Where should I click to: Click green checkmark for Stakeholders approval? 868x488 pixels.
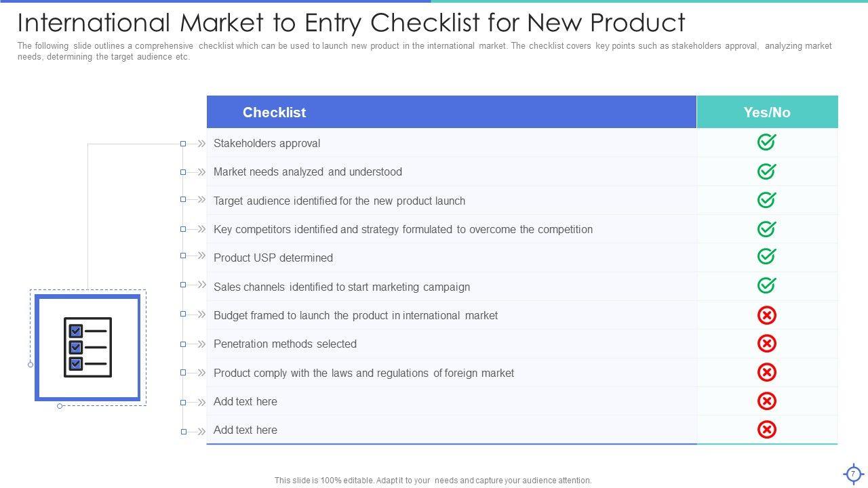point(766,142)
